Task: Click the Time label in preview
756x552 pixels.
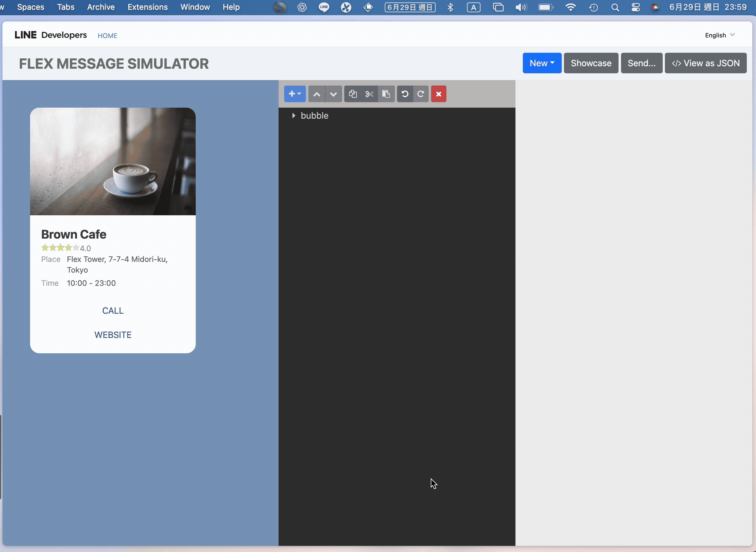Action: pos(50,283)
